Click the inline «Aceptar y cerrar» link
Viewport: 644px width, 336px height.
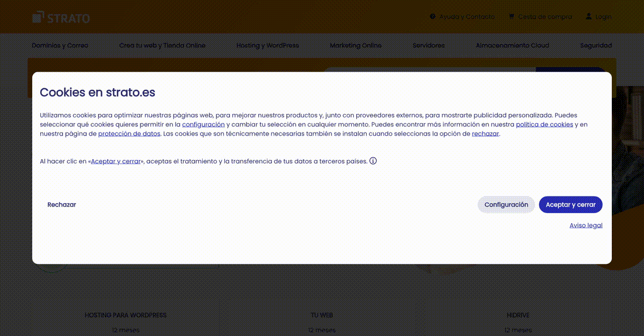pyautogui.click(x=116, y=161)
